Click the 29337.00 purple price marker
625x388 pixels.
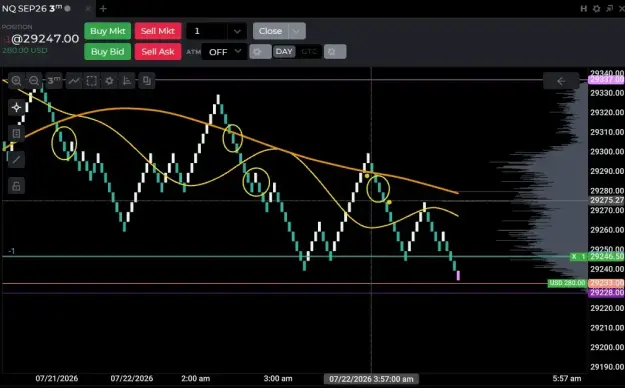tap(606, 79)
